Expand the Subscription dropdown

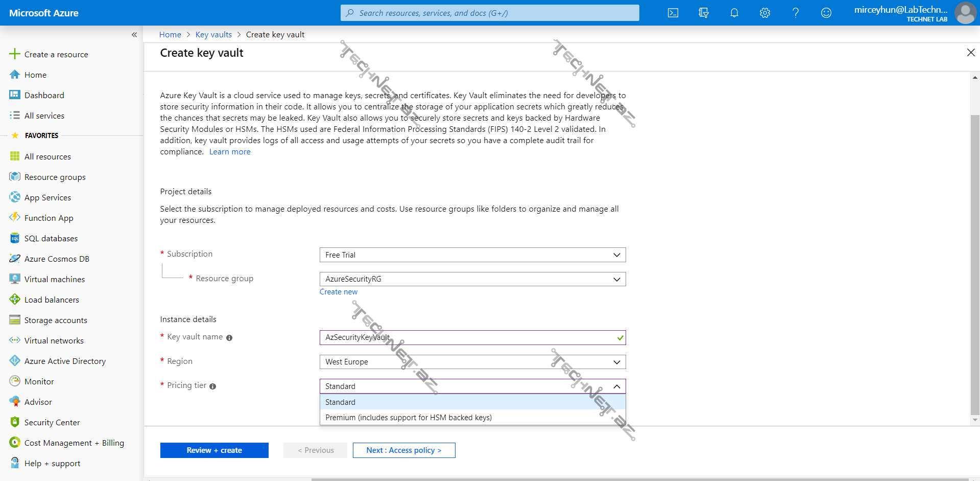tap(472, 255)
